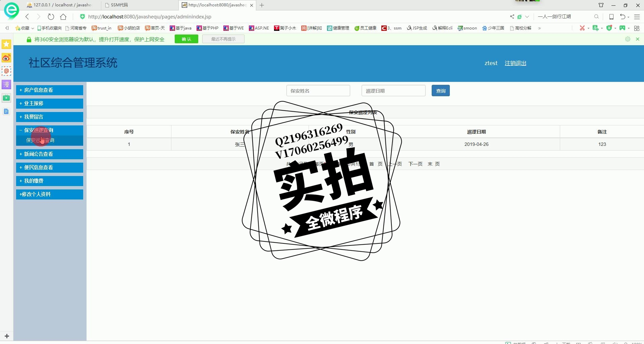Click the translate extension icon
The width and height of the screenshot is (644, 344).
[x=596, y=28]
